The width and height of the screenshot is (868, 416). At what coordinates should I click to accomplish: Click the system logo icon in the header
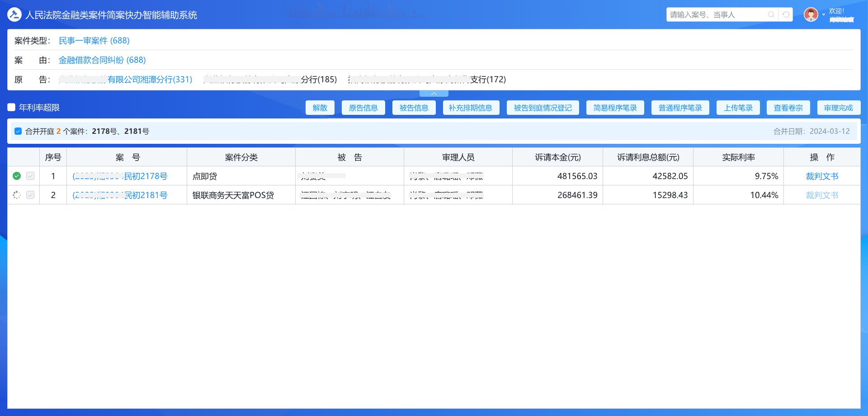coord(14,15)
